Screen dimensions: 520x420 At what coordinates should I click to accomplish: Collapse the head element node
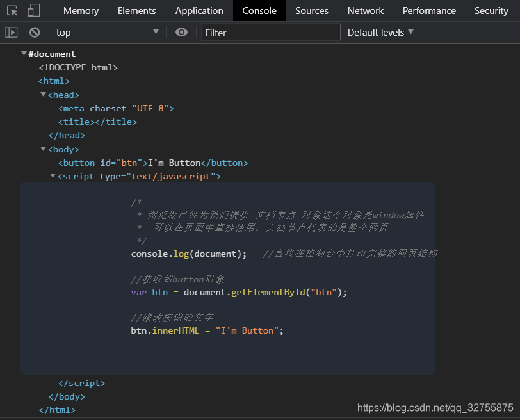[x=43, y=95]
